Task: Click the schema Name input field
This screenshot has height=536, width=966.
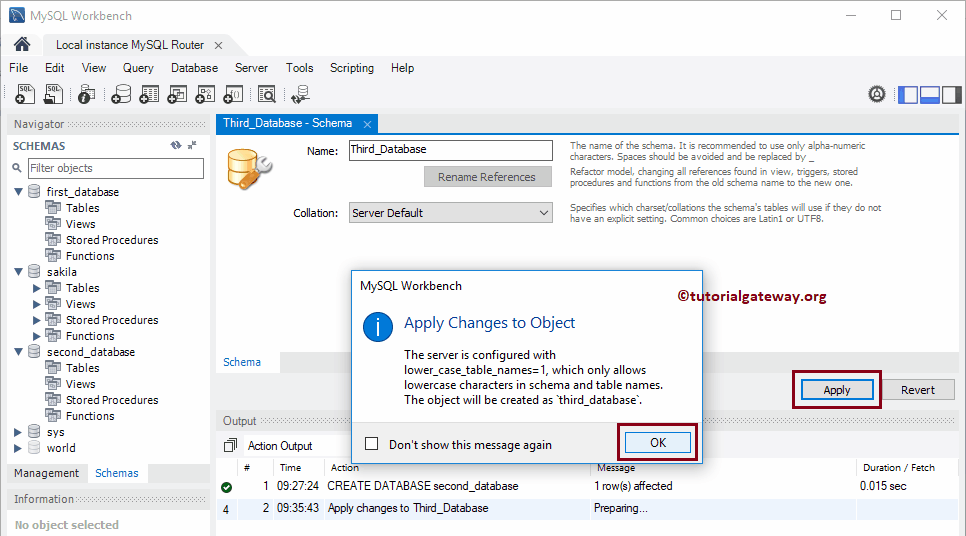Action: (450, 150)
